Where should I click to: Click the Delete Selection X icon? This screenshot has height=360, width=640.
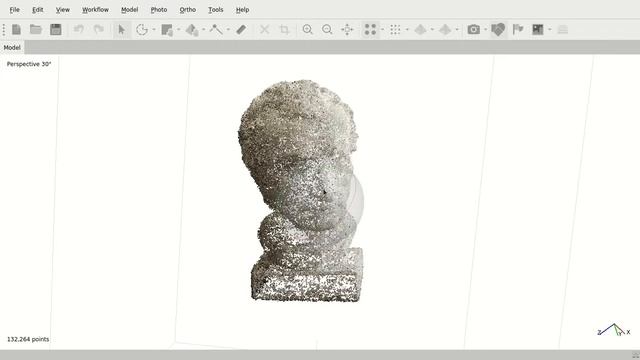pos(264,29)
